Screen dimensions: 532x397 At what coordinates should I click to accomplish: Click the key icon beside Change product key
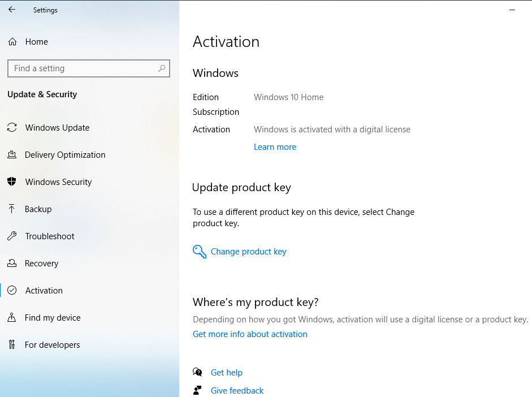tap(200, 252)
